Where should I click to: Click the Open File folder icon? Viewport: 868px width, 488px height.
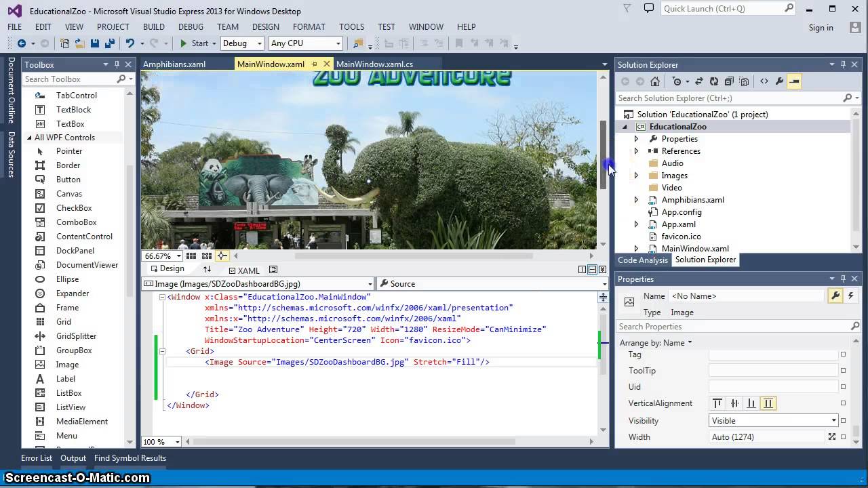click(x=79, y=43)
